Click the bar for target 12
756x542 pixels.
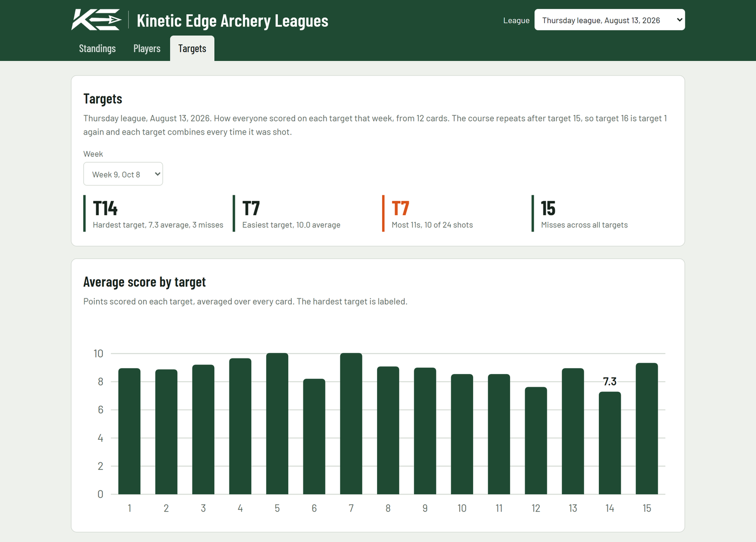536,441
